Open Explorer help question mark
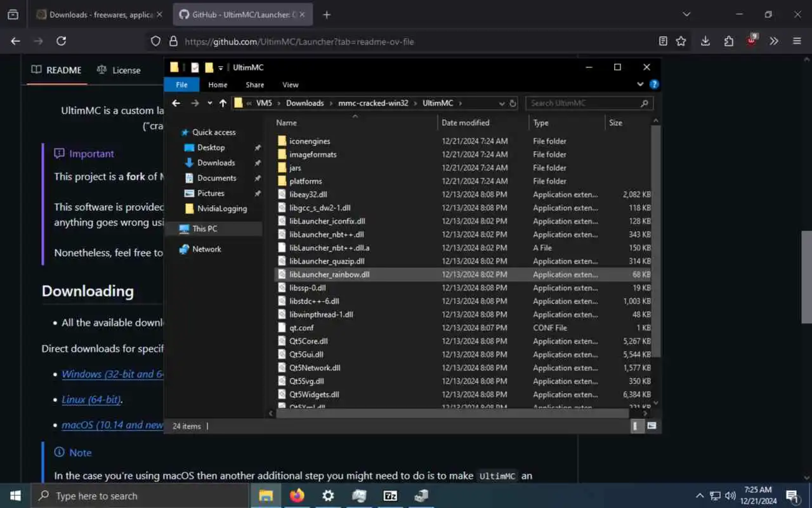Image resolution: width=812 pixels, height=508 pixels. (654, 84)
